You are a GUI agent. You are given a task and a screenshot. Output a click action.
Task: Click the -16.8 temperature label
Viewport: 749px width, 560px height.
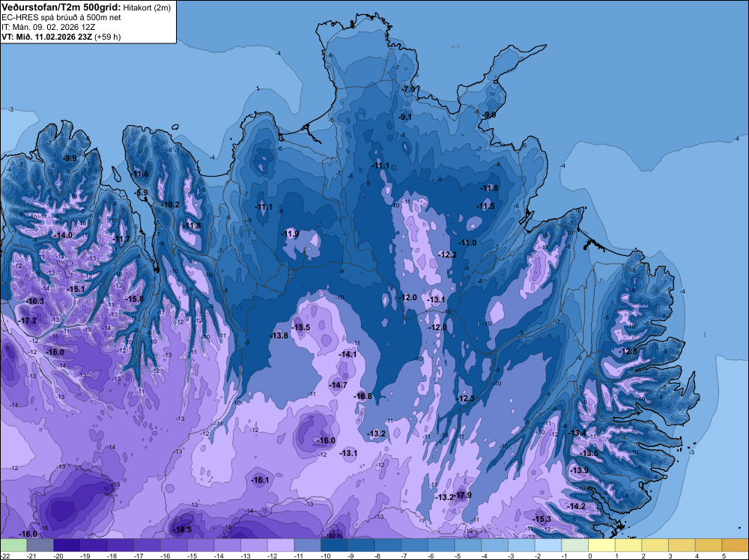pyautogui.click(x=363, y=396)
